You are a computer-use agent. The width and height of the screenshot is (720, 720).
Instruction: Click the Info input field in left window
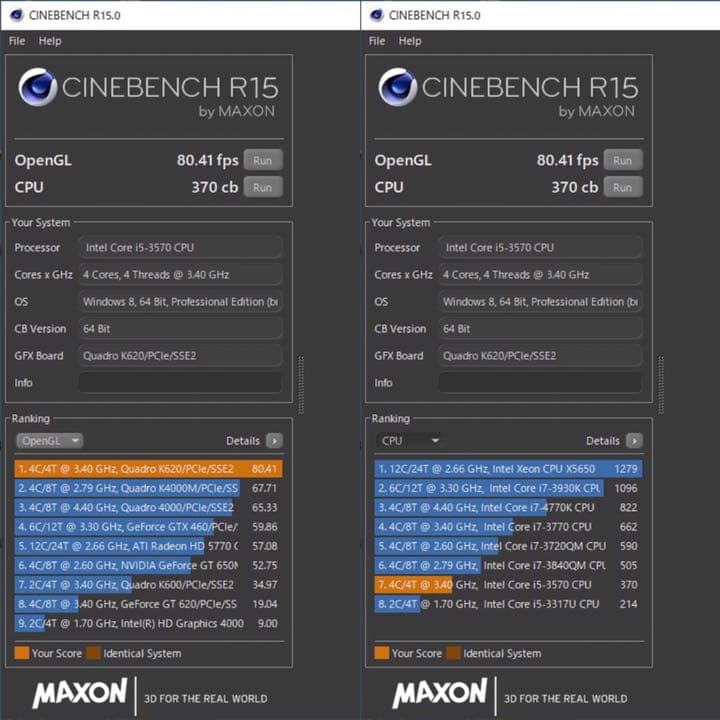180,382
